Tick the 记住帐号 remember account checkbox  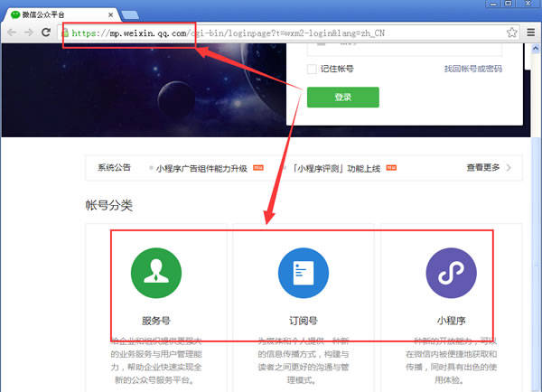(312, 69)
